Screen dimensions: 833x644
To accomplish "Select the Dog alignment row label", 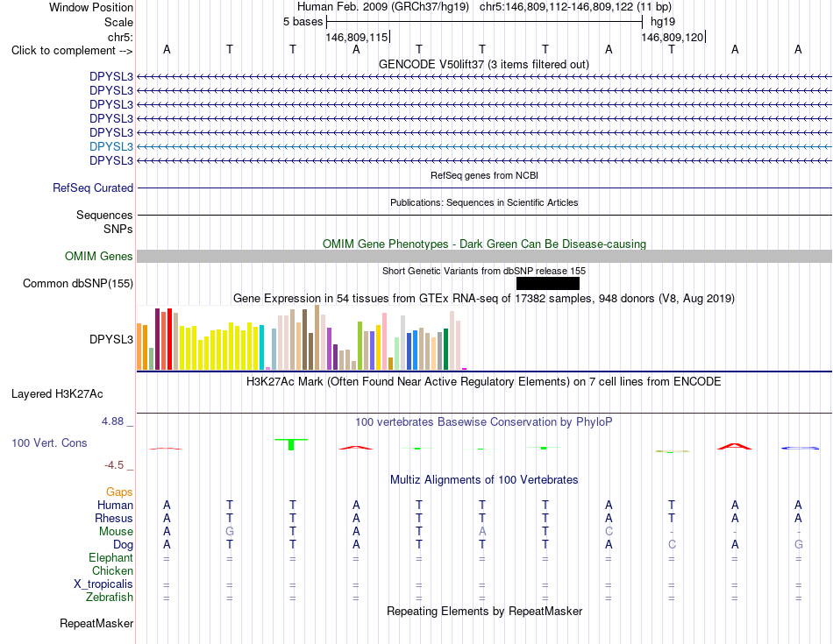I will [123, 545].
